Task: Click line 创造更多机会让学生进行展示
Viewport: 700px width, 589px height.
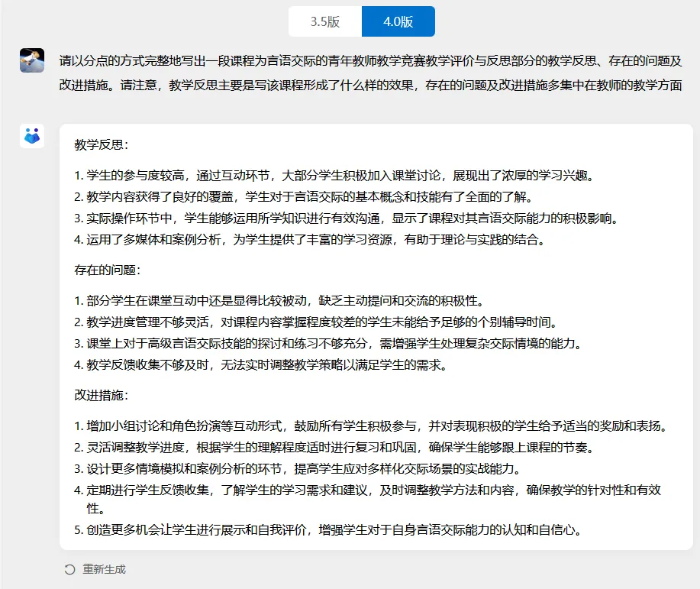Action: pos(330,530)
